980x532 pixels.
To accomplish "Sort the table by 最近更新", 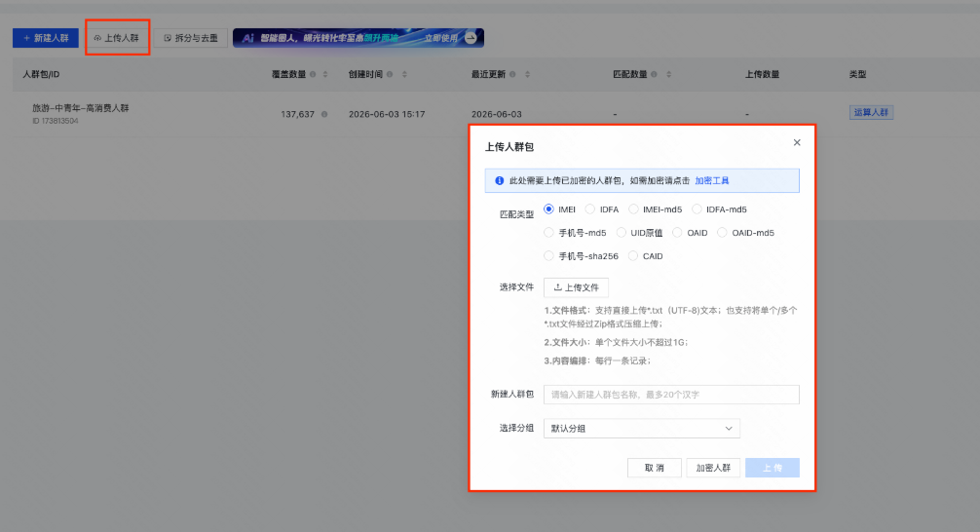I will tap(527, 74).
